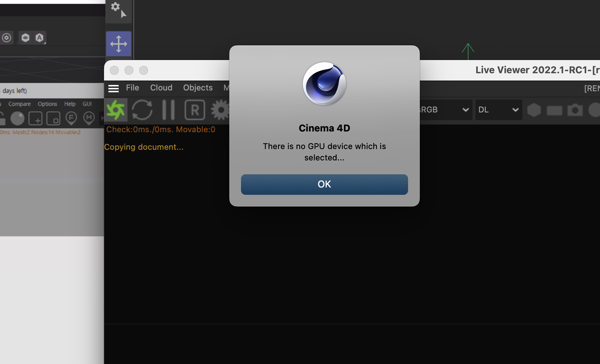Viewport: 600px width, 364px height.
Task: Open the Cloud menu in Live Viewer
Action: point(161,88)
